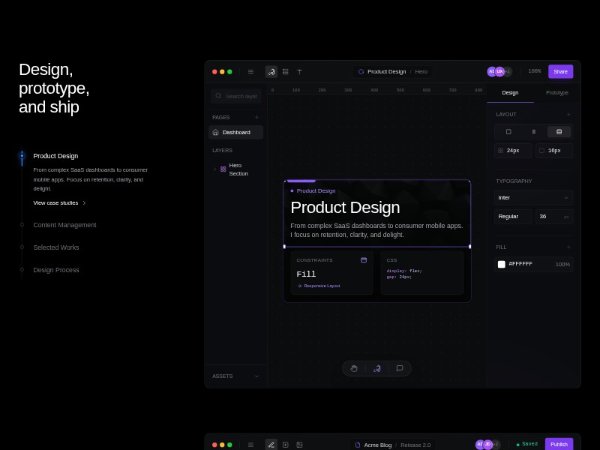Open the hamburger menu in Product Design window
This screenshot has height=450, width=600.
pyautogui.click(x=250, y=72)
